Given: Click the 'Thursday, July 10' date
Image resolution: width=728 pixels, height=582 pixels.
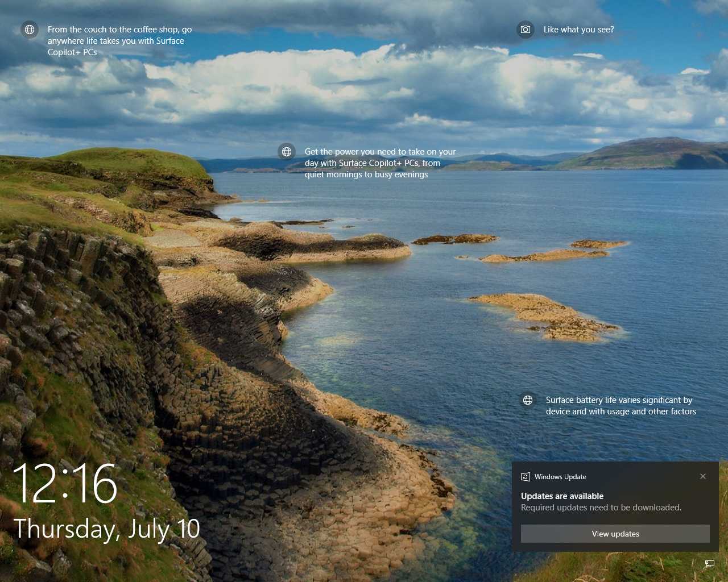Looking at the screenshot, I should click(106, 529).
